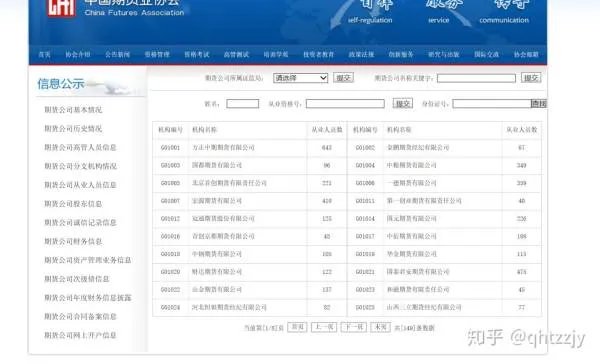Open 期货公司合同备案信息 in the sidebar

click(x=80, y=317)
